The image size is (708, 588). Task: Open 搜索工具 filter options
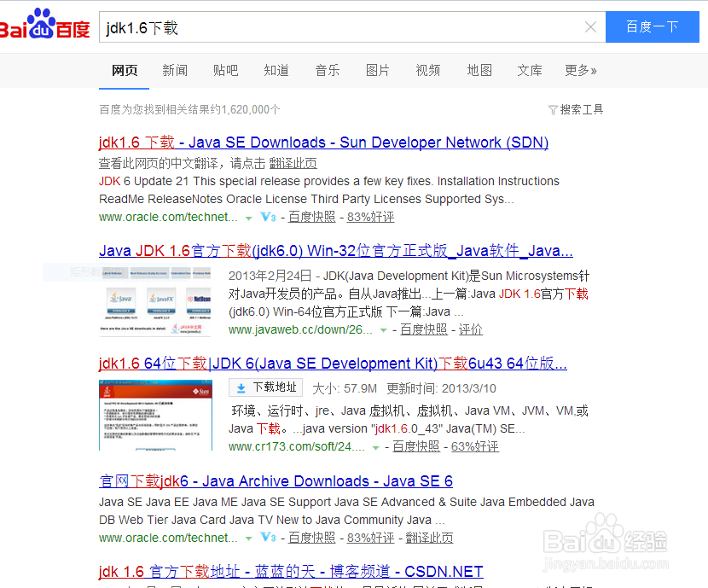tap(581, 110)
